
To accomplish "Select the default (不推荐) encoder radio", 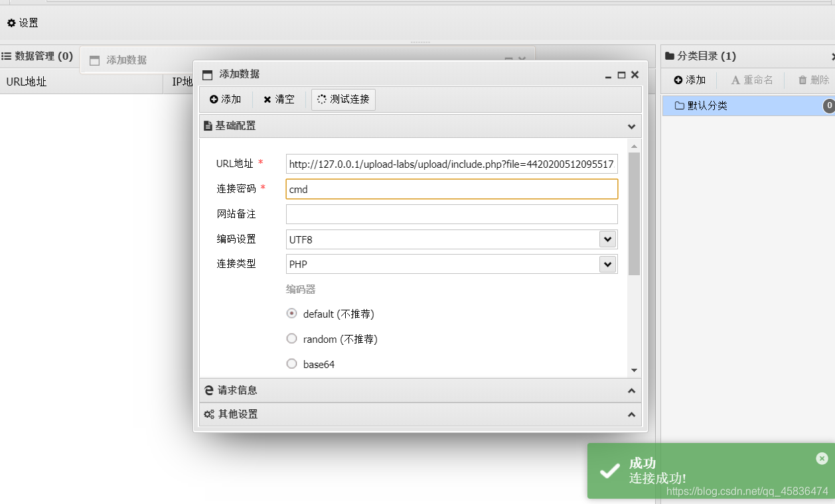I will click(291, 314).
